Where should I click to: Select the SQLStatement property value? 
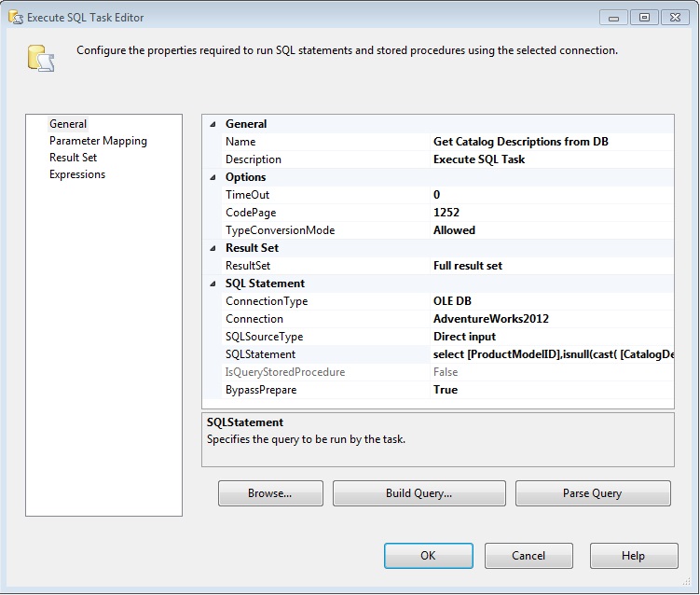(x=550, y=354)
